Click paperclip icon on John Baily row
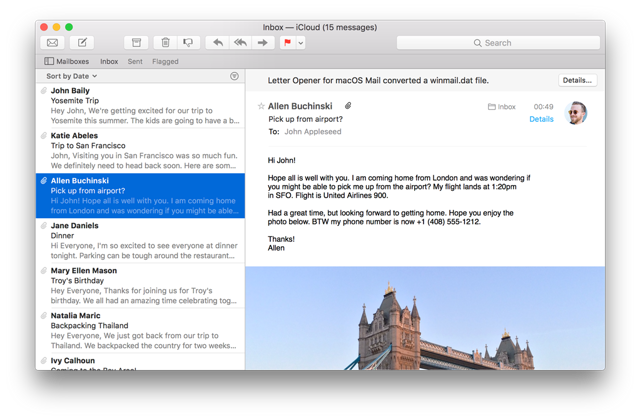The width and height of the screenshot is (640, 420). tap(44, 90)
